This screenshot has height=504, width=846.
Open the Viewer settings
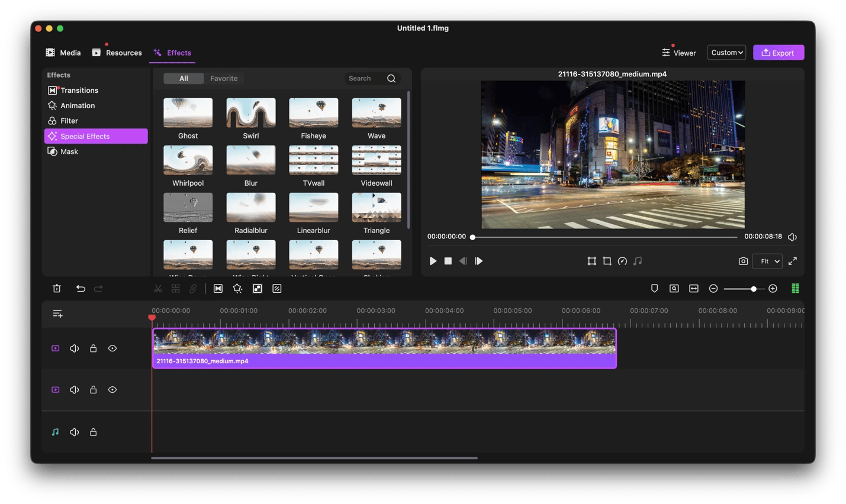tap(679, 53)
